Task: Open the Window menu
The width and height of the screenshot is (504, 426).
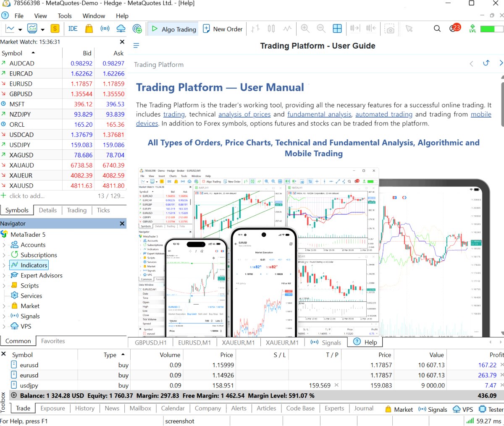Action: coord(94,16)
